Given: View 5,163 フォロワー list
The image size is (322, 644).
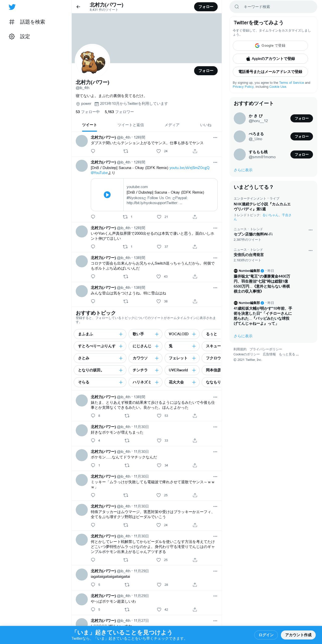Looking at the screenshot, I should [x=119, y=112].
